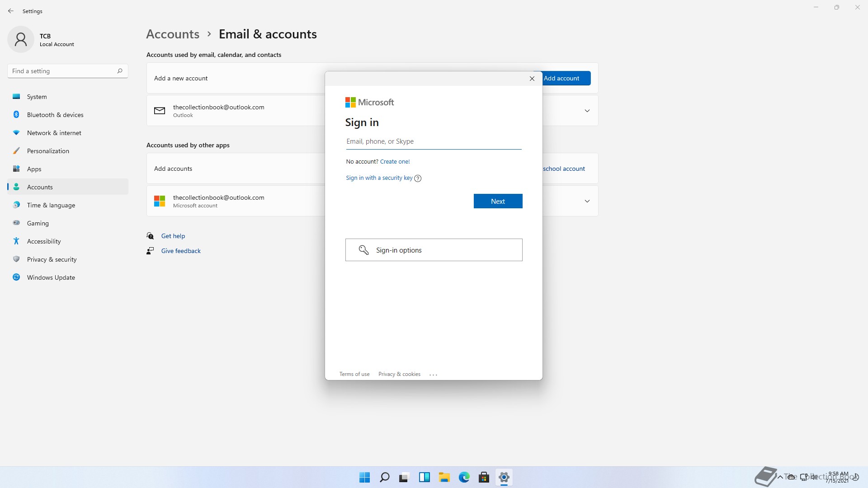Screen dimensions: 868x488
Task: Go to Accessibility settings
Action: pyautogui.click(x=68, y=241)
